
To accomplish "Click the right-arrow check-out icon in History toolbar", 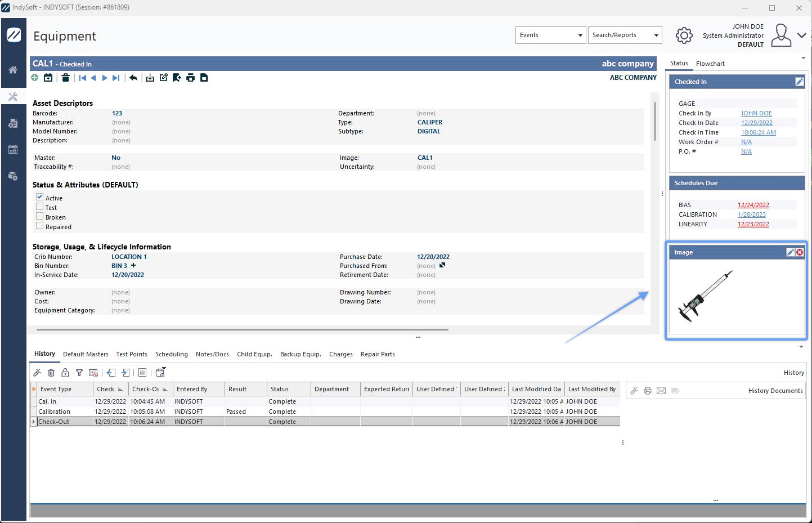I will [125, 373].
